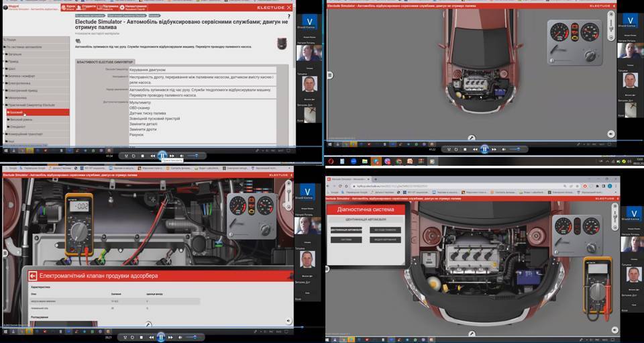Screen dimensions: 644x343
Task: Click fast-forward in course page recording player
Action: point(172,156)
